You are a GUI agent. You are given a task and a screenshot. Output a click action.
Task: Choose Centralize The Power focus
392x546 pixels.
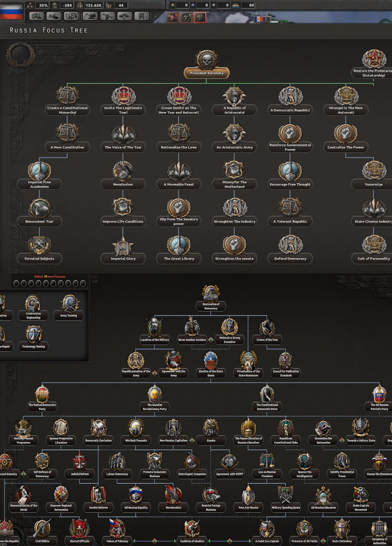click(346, 138)
